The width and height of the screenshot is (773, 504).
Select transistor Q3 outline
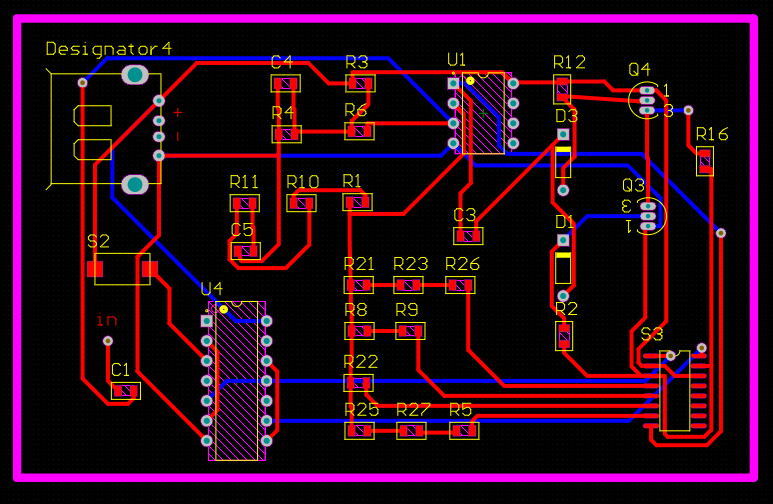(x=651, y=216)
